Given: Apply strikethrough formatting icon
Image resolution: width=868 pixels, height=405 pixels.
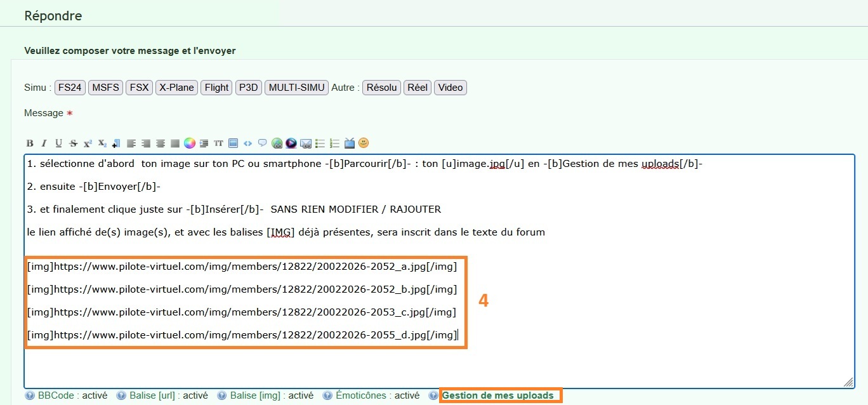Looking at the screenshot, I should click(74, 143).
